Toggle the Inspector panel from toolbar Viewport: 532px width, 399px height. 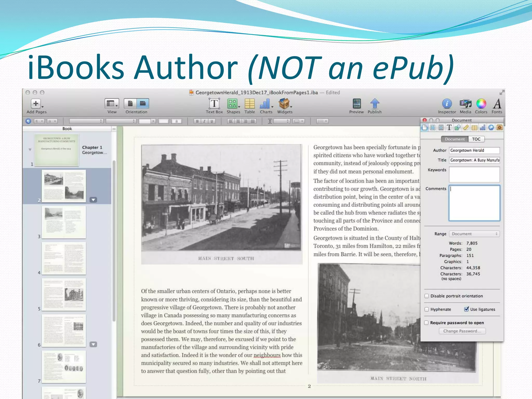(x=447, y=104)
